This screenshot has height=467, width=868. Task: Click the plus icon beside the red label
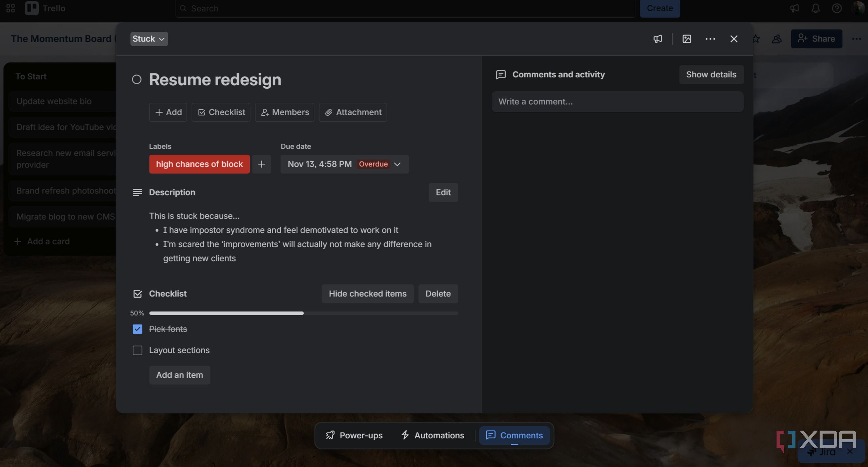262,164
